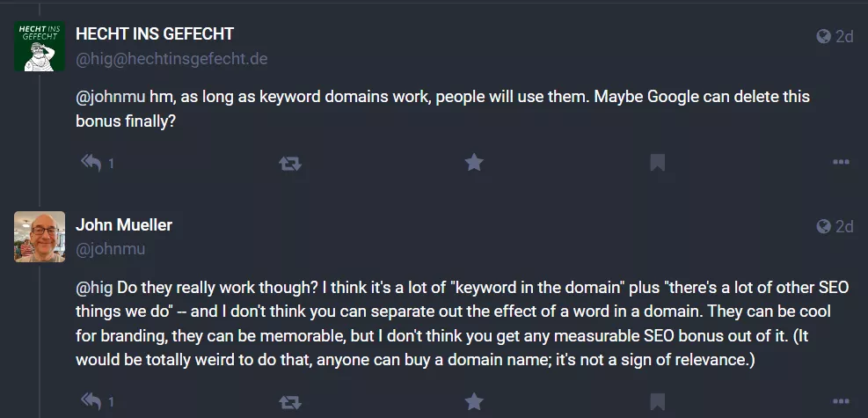868x418 pixels.
Task: Boost the HECHT INS GEFECHT post
Action: 290,163
